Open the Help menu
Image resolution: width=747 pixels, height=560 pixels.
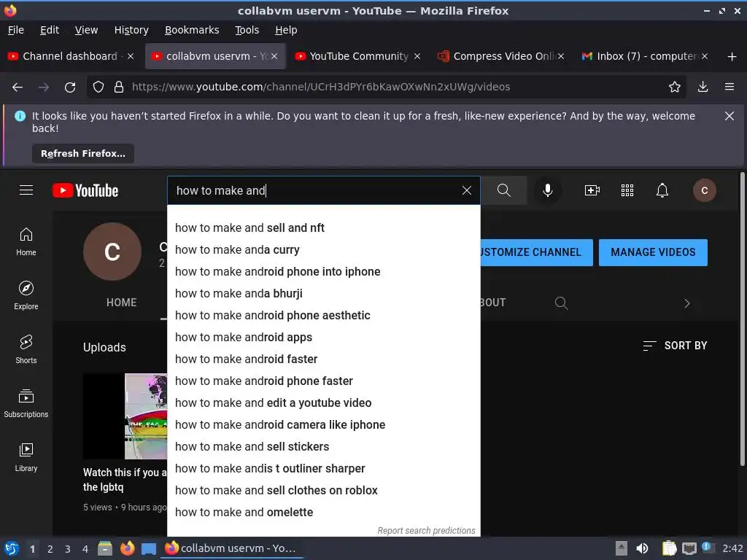pyautogui.click(x=286, y=30)
